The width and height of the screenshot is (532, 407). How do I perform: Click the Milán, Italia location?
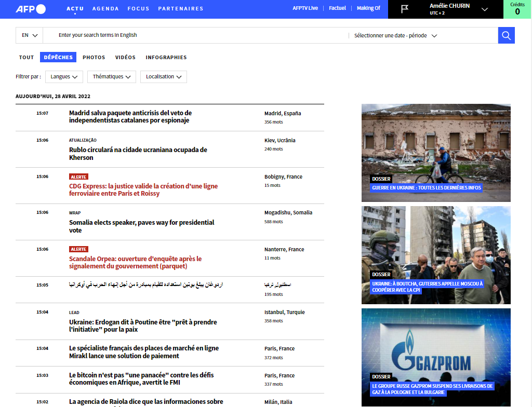pos(278,402)
